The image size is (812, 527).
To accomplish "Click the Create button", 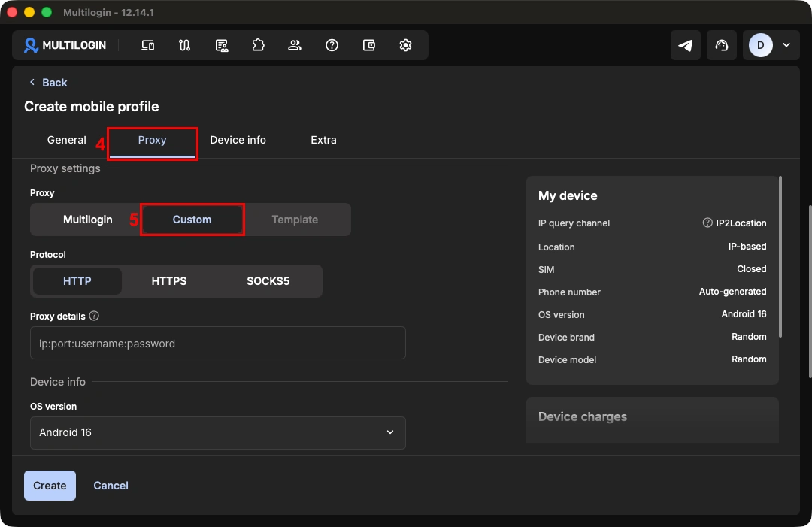I will point(50,486).
